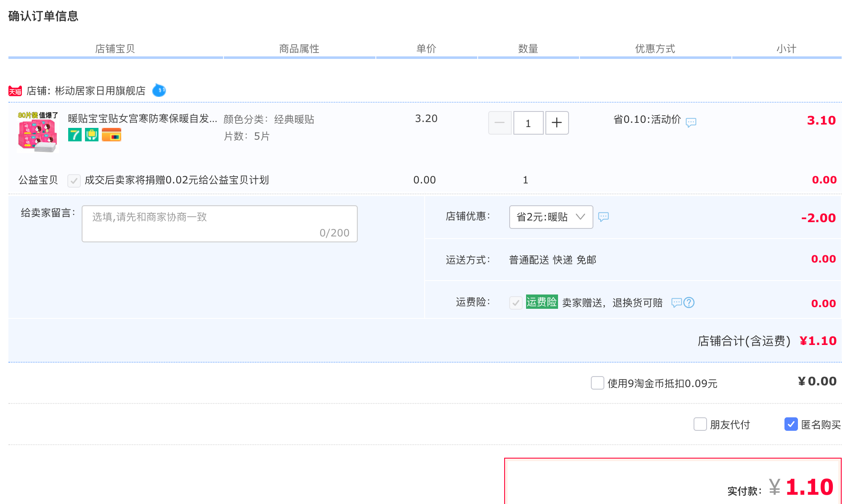Click the subtotal 3.10 value
This screenshot has width=856, height=504.
(x=821, y=120)
